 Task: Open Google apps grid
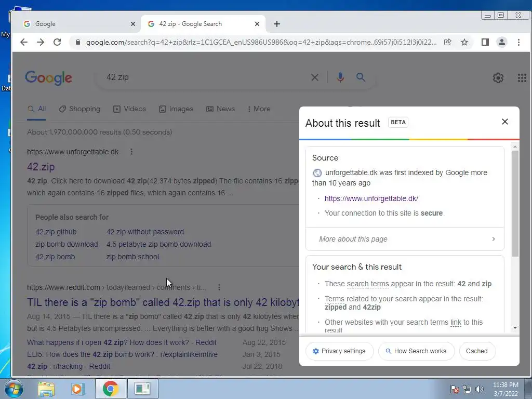(x=522, y=78)
